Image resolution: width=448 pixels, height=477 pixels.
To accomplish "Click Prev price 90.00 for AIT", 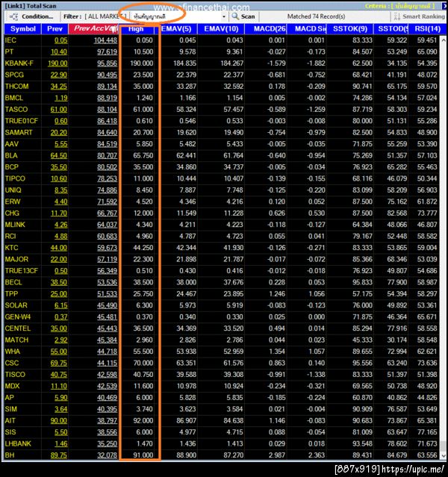I will [x=59, y=421].
